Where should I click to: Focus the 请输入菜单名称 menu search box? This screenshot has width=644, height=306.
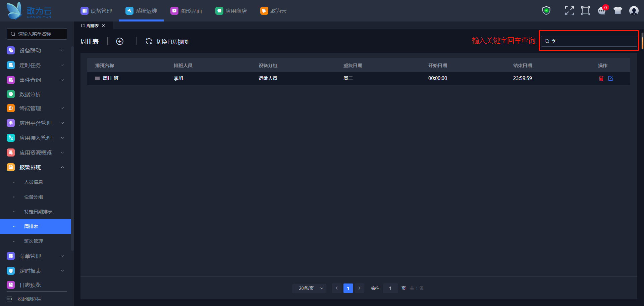37,34
